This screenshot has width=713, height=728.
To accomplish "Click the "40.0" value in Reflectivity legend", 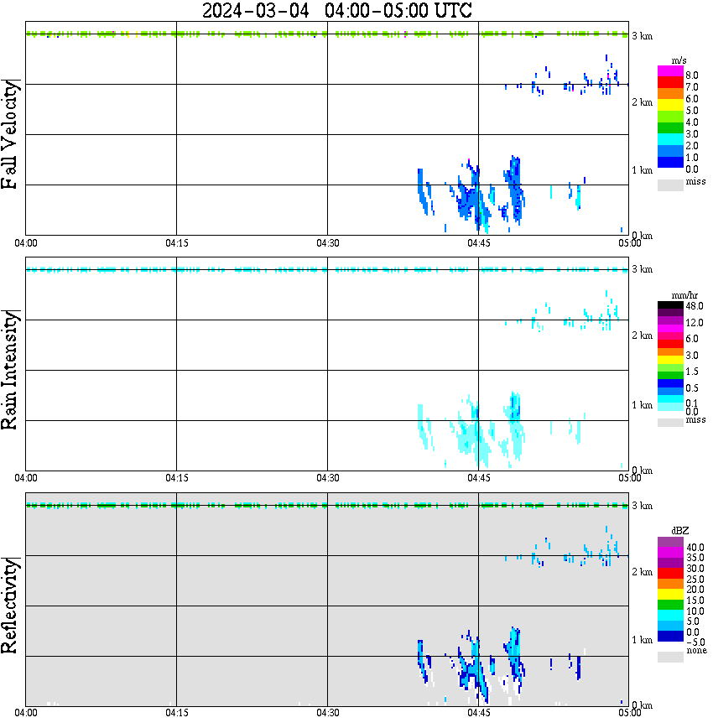I will [x=695, y=548].
